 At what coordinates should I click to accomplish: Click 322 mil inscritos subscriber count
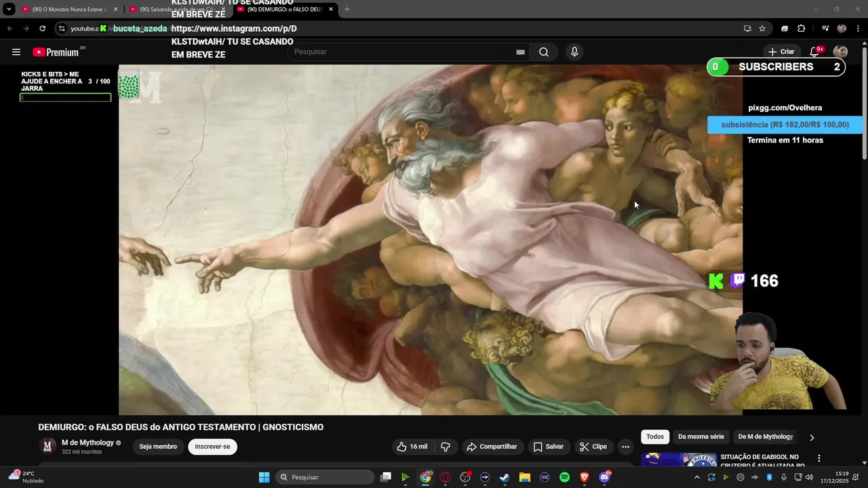coord(81,451)
